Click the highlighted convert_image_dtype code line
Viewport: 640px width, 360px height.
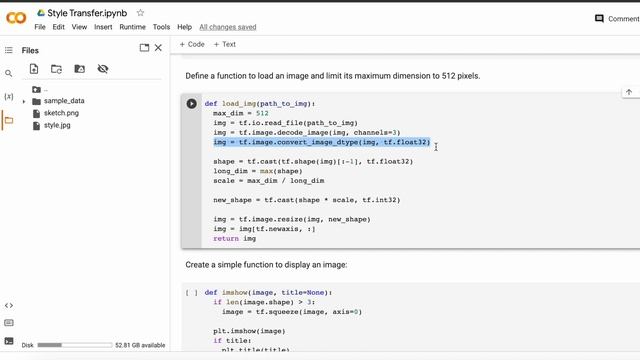pyautogui.click(x=322, y=142)
